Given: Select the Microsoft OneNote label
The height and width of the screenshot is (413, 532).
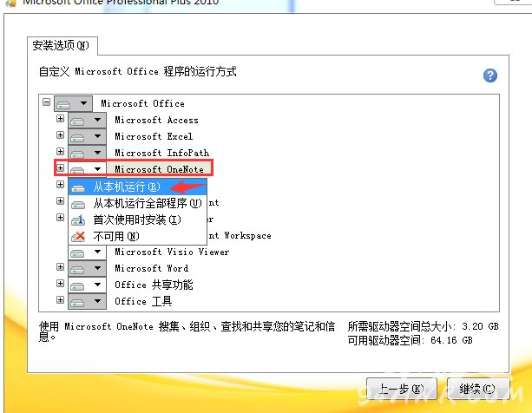Looking at the screenshot, I should pyautogui.click(x=159, y=169).
